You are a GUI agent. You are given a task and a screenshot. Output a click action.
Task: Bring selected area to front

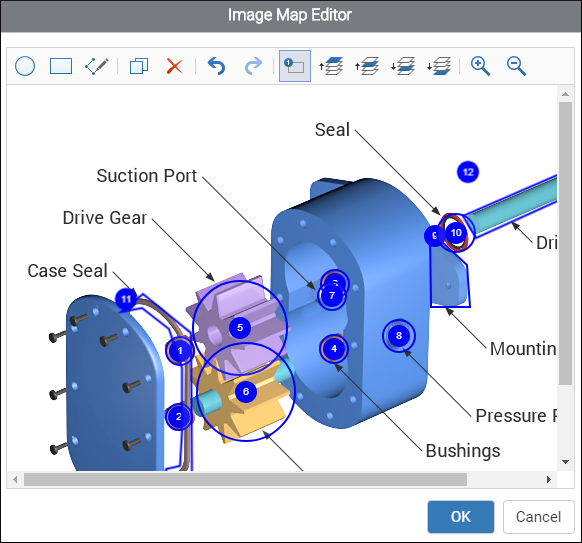[x=331, y=66]
